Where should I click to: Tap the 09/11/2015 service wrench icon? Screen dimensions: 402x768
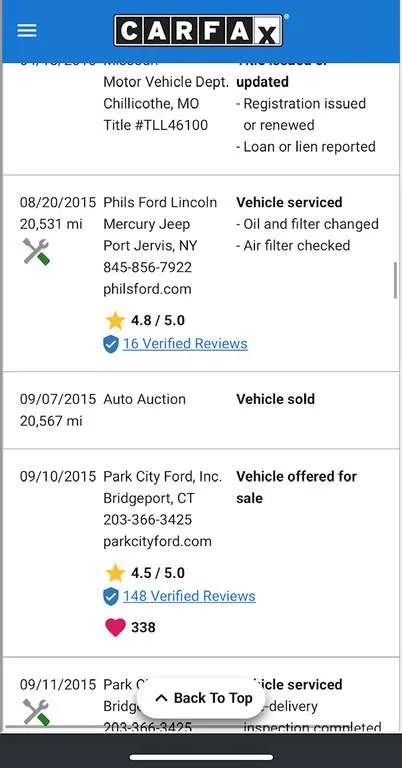point(36,712)
